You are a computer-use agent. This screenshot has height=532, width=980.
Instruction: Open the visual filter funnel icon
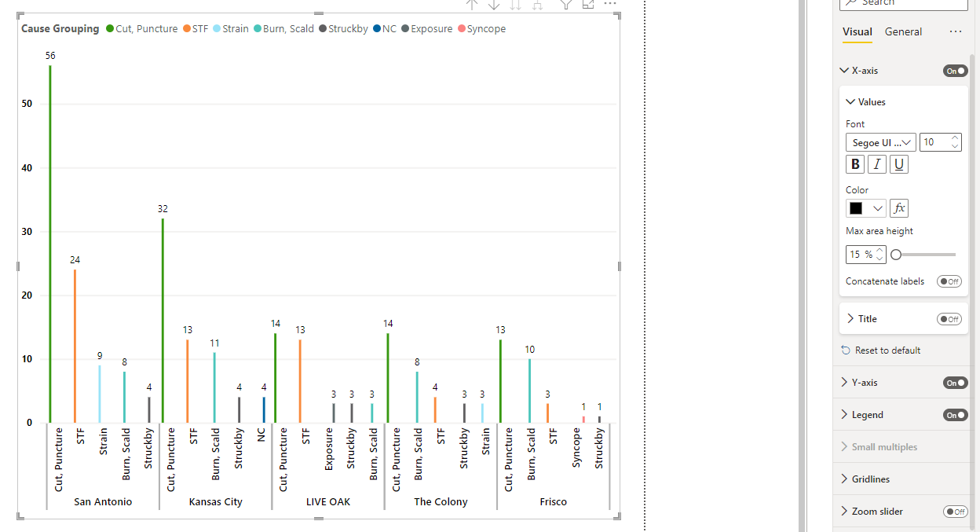[x=565, y=4]
